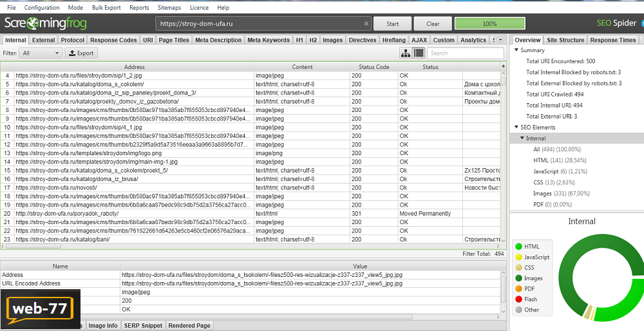
Task: Open the Site Structure tab
Action: pos(565,40)
